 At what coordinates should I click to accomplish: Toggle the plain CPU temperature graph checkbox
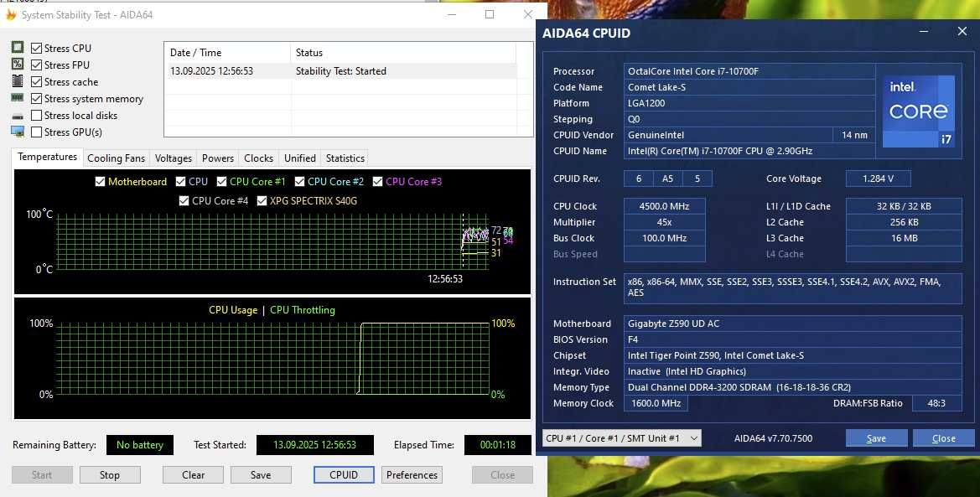tap(180, 181)
